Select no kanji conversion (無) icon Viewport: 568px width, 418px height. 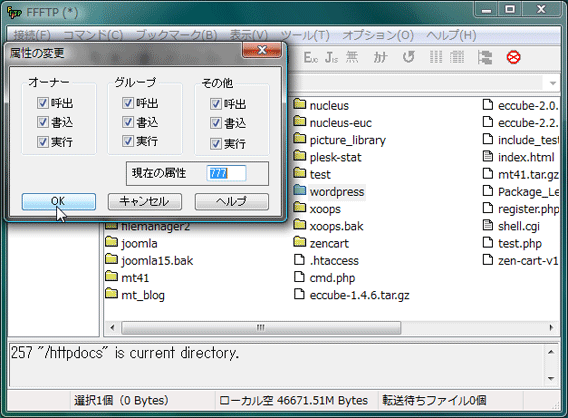[352, 57]
